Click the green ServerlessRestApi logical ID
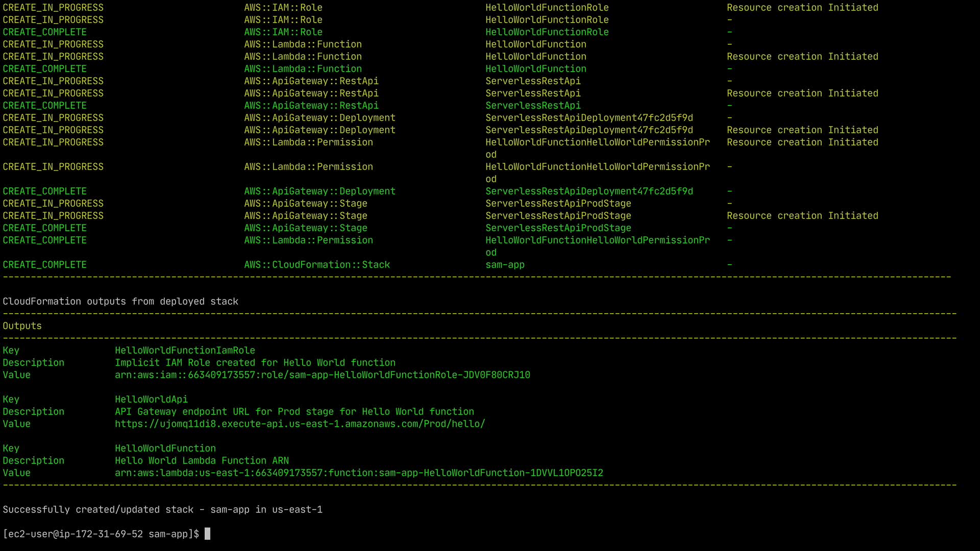Screen dimensions: 980x551 pyautogui.click(x=532, y=106)
